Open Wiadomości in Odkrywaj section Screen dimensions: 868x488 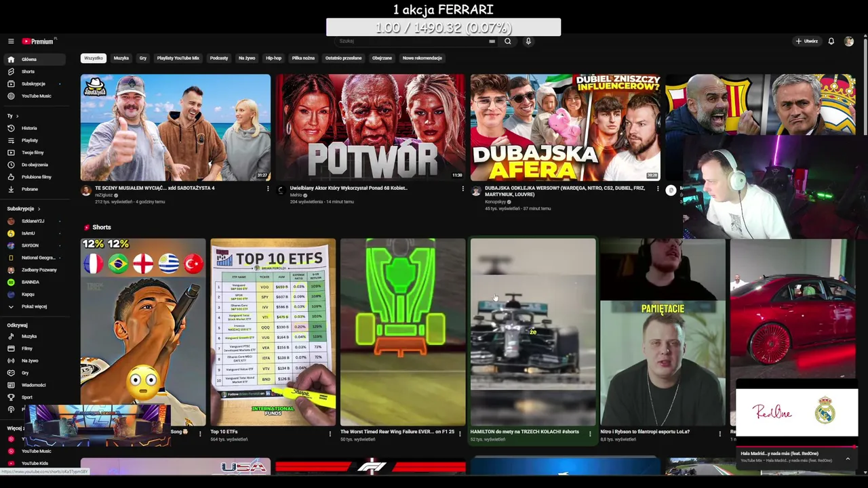[33, 385]
